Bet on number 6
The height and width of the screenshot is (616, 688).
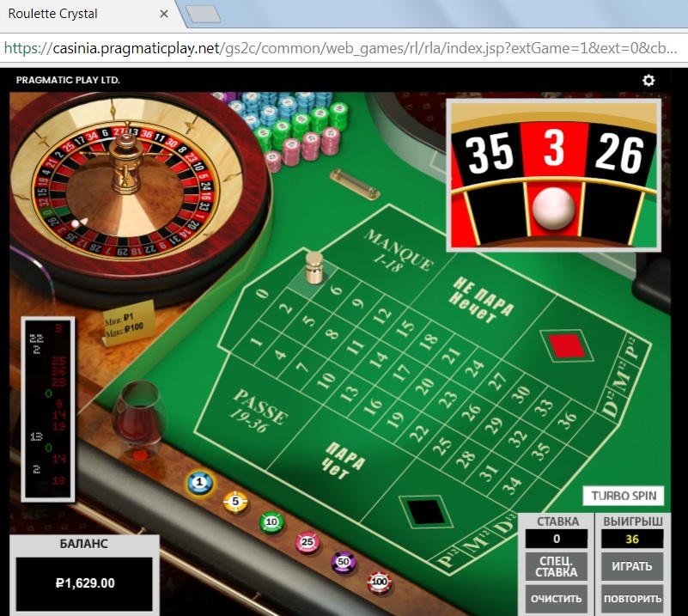(x=336, y=290)
